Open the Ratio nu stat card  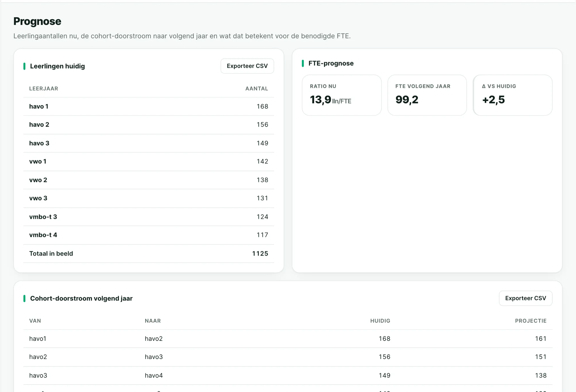342,95
